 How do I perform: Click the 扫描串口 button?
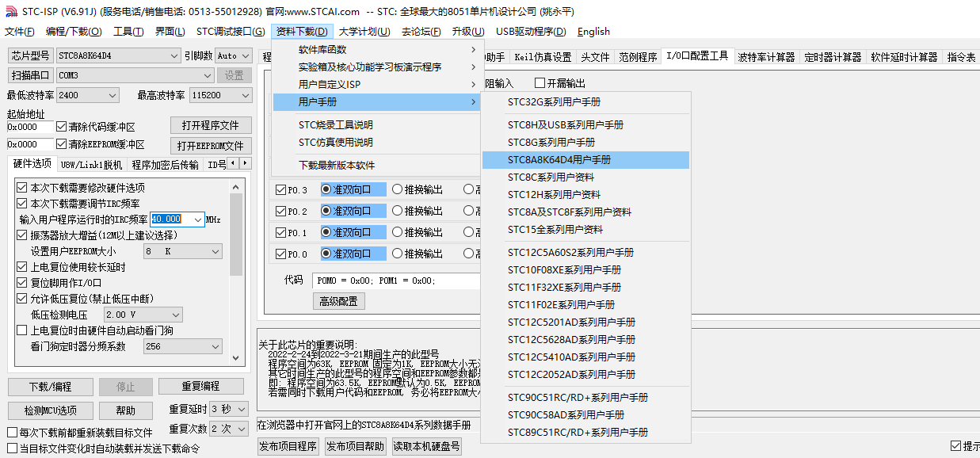[31, 75]
